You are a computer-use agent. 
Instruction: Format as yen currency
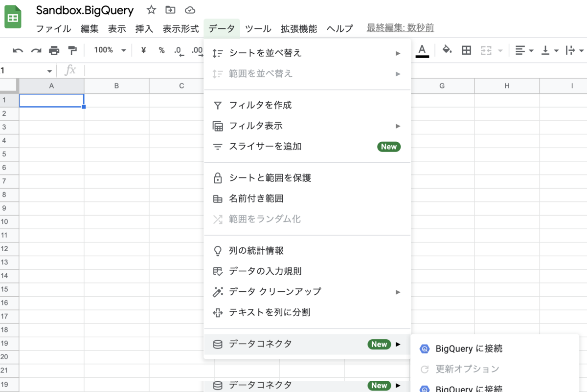pos(143,50)
